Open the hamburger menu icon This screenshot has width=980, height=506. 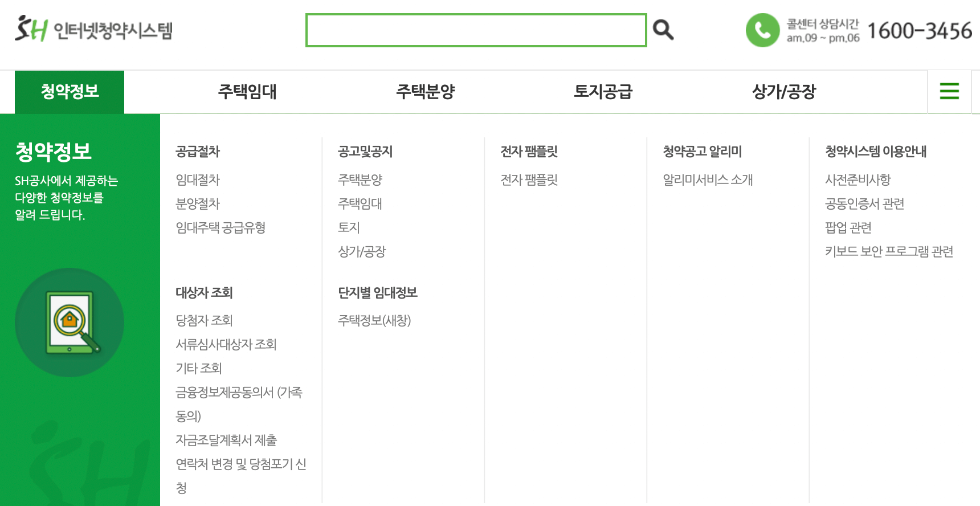coord(949,91)
